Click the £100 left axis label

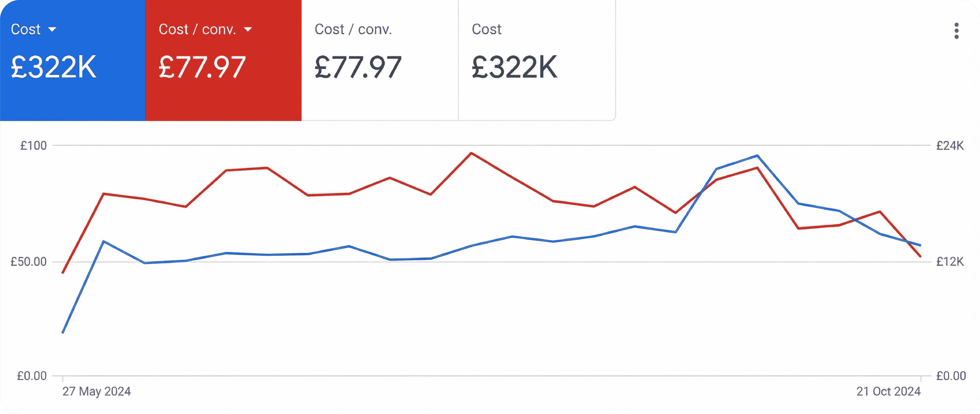[34, 146]
